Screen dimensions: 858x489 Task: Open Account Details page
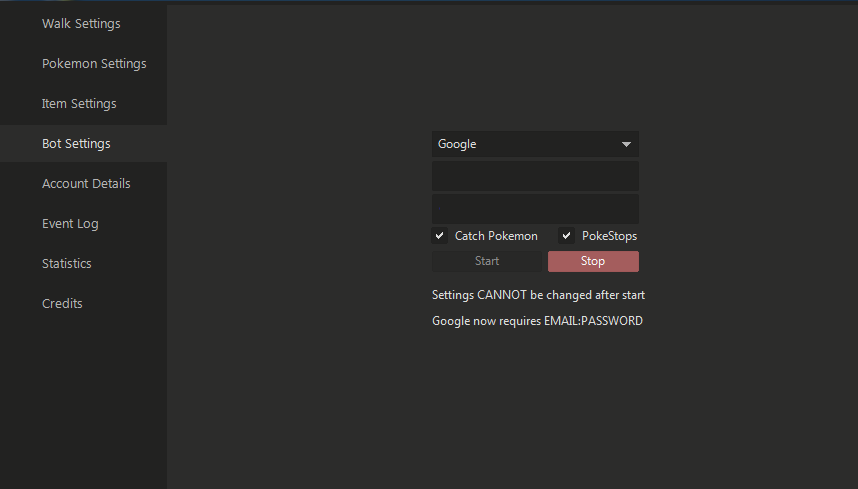[x=86, y=184]
